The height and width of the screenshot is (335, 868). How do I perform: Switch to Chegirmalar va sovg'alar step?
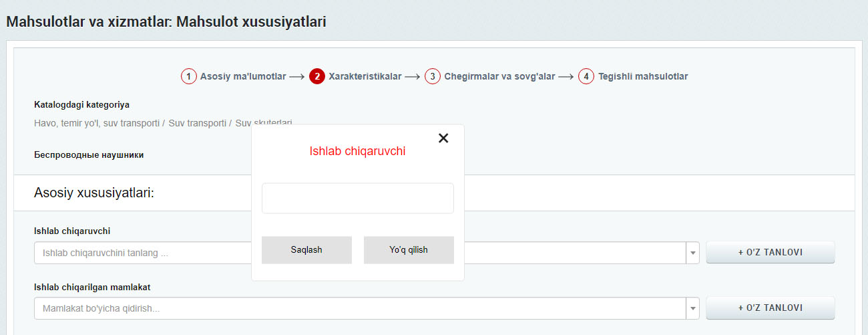coord(499,76)
